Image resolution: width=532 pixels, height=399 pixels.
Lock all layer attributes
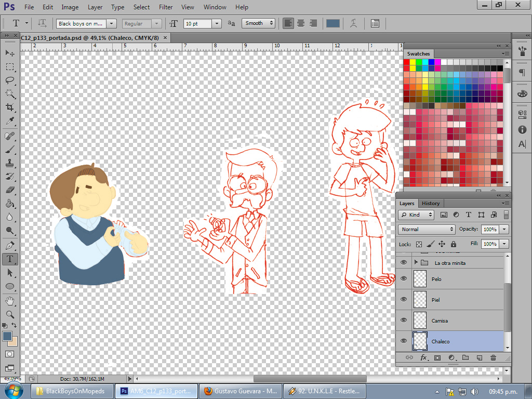(x=453, y=244)
